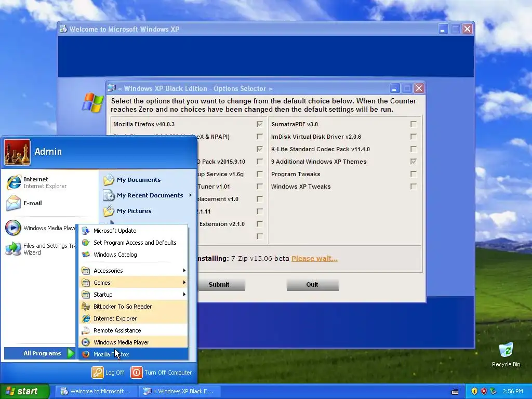Click the Remote Assistance icon
The height and width of the screenshot is (399, 532).
[x=86, y=330]
